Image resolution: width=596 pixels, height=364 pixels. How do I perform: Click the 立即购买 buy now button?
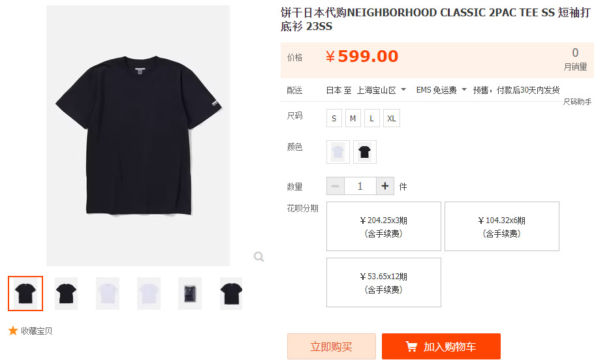click(x=332, y=346)
